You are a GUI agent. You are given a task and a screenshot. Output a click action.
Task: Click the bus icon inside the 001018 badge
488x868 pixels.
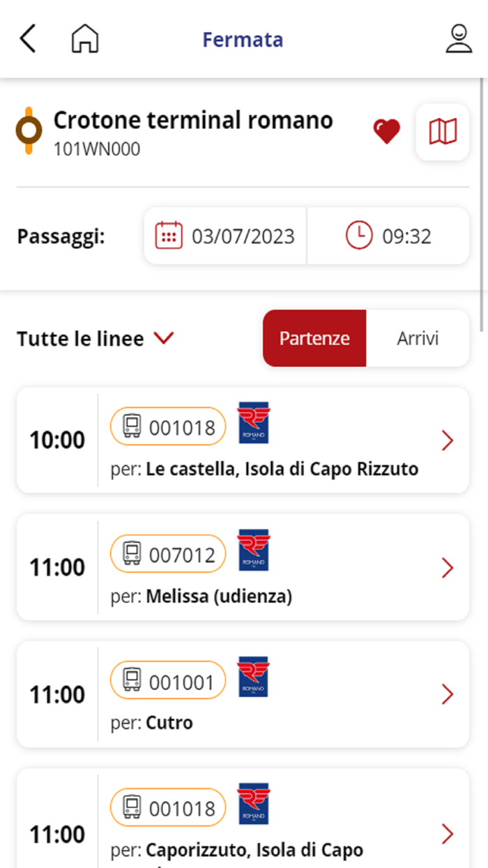131,426
